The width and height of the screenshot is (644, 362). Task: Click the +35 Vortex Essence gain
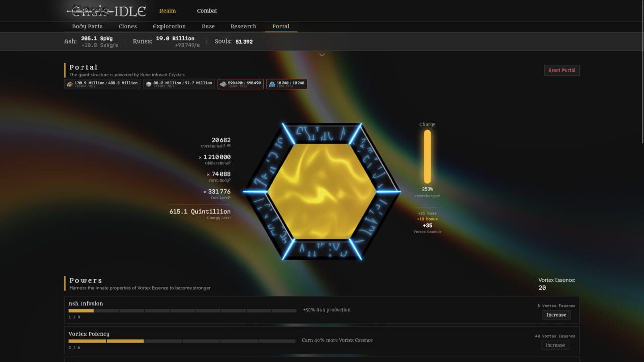pyautogui.click(x=427, y=226)
